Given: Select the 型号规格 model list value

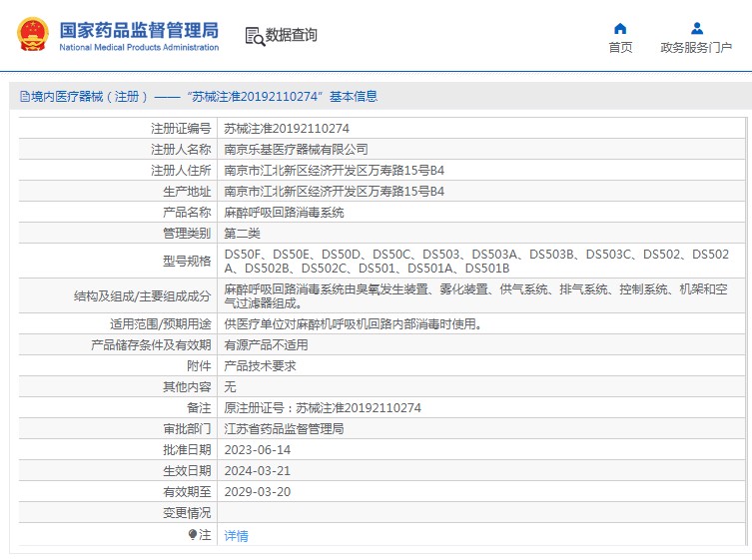Looking at the screenshot, I should pyautogui.click(x=476, y=261).
